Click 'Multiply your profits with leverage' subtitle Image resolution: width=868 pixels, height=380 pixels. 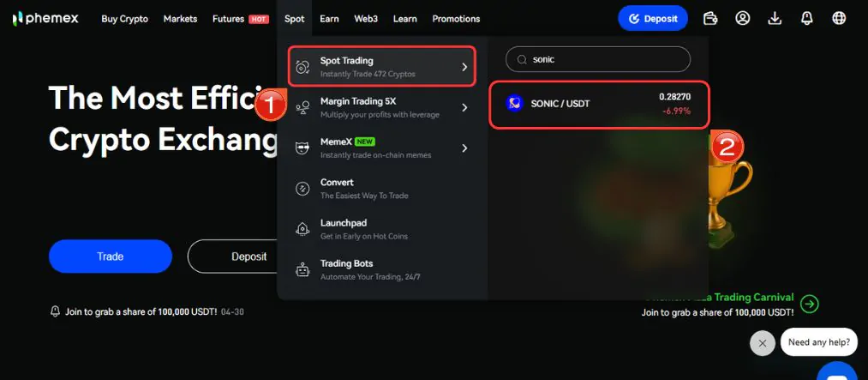coord(380,115)
